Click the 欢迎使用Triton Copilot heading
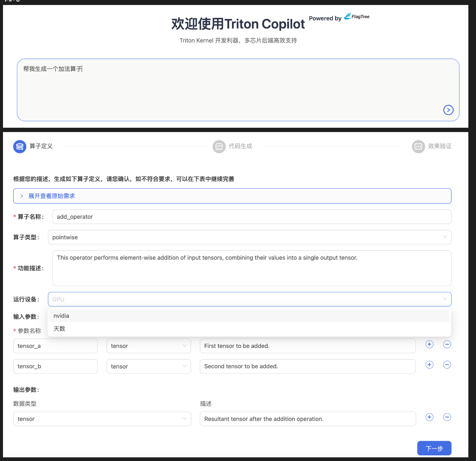The height and width of the screenshot is (461, 476). (238, 24)
